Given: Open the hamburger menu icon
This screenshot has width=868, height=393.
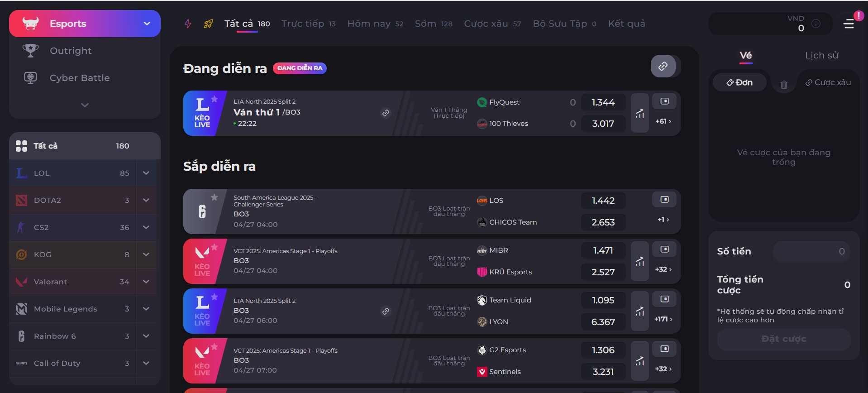Looking at the screenshot, I should (849, 24).
